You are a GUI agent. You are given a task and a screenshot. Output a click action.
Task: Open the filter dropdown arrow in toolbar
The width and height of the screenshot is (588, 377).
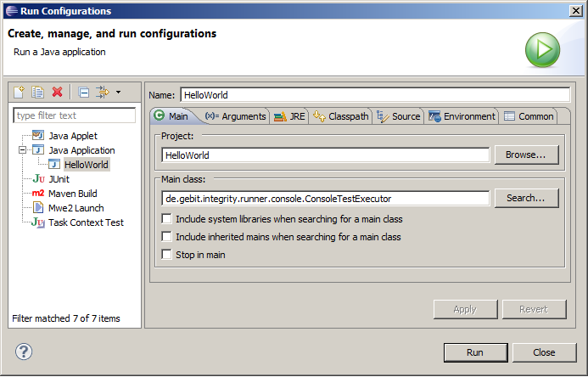(x=118, y=92)
